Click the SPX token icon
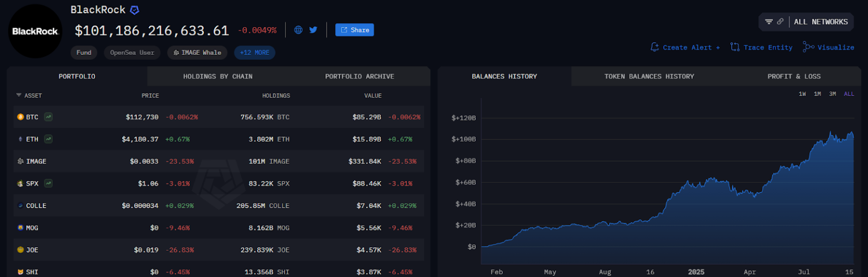 (x=20, y=183)
